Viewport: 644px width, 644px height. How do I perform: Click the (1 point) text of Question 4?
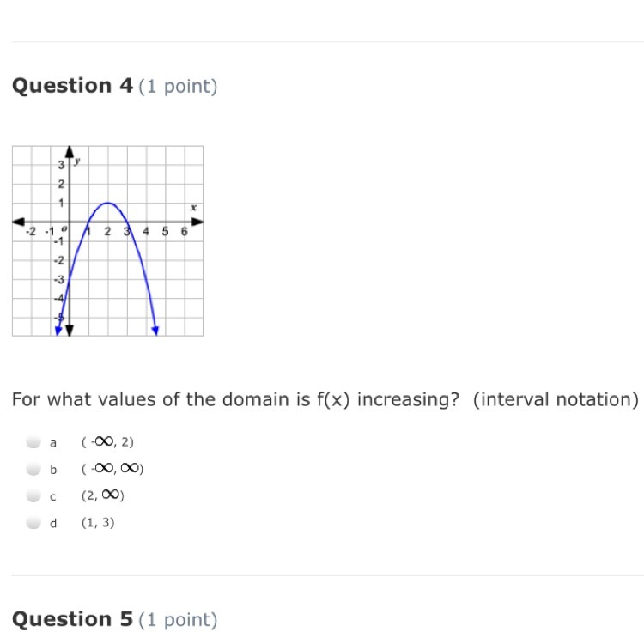178,87
